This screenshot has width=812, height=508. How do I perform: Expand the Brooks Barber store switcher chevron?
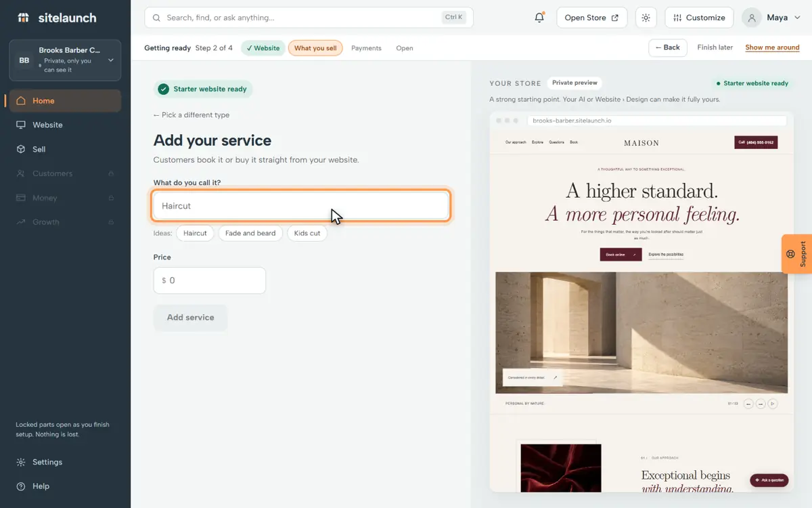point(111,60)
